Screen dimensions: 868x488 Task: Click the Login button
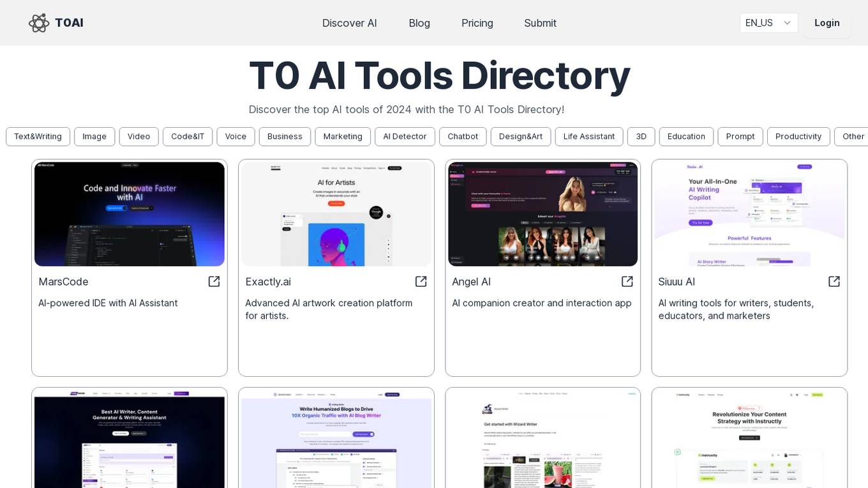pos(827,23)
